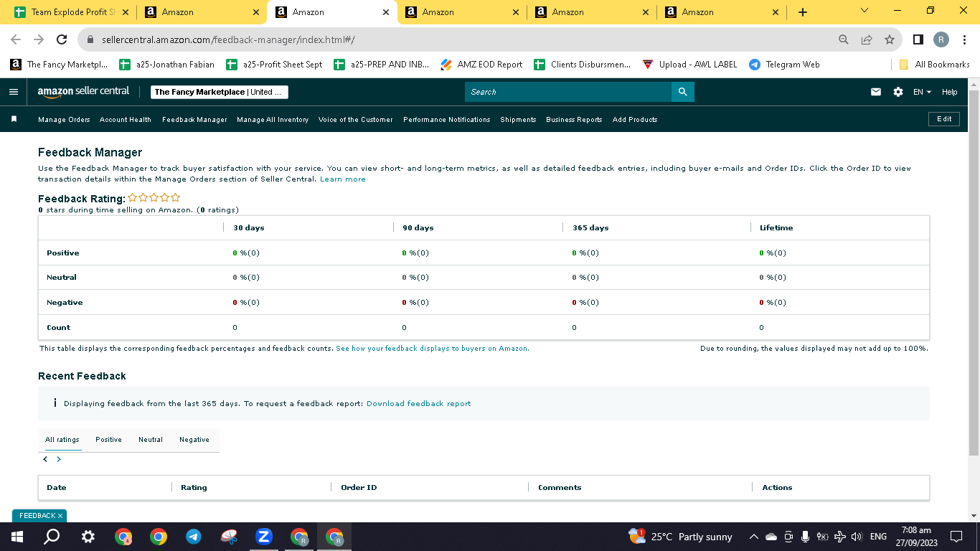
Task: Open the a25-Jonathan Fabian bookmark
Action: [x=167, y=65]
